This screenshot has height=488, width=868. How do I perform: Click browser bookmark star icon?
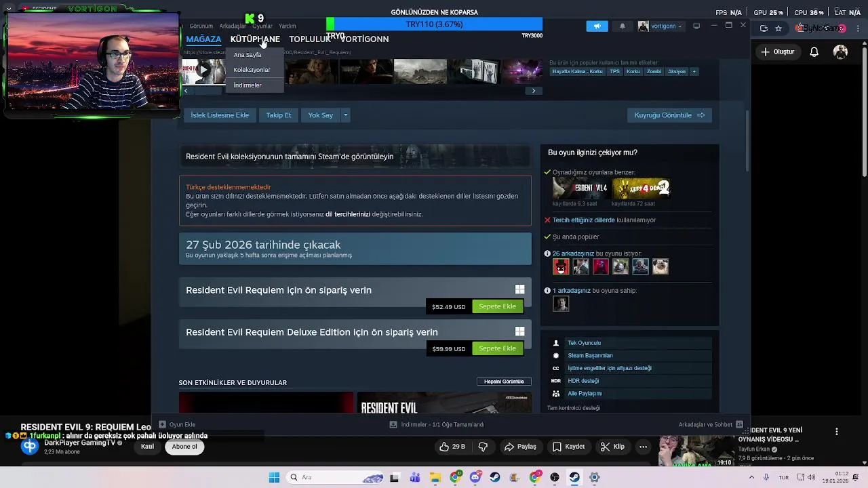click(x=778, y=28)
